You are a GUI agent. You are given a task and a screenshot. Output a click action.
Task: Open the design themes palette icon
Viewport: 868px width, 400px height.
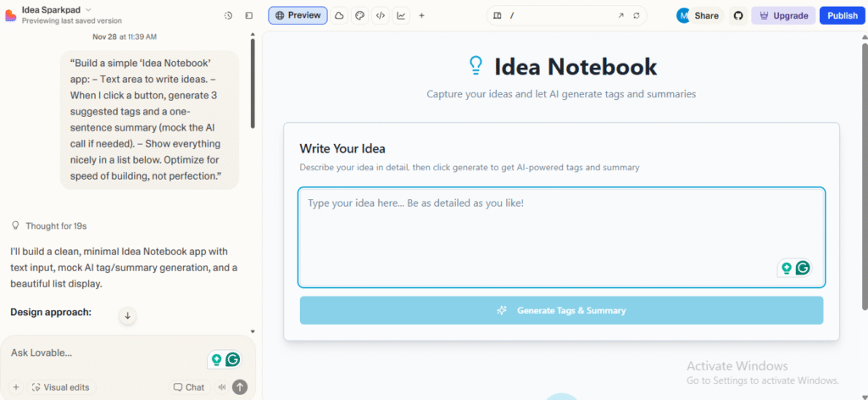coord(359,15)
